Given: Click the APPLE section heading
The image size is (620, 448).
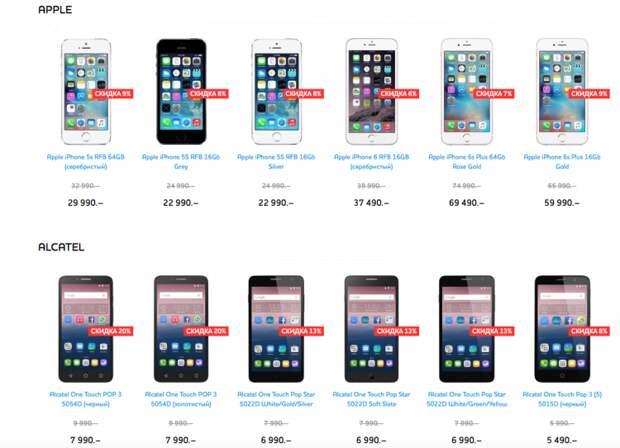Looking at the screenshot, I should pyautogui.click(x=55, y=9).
